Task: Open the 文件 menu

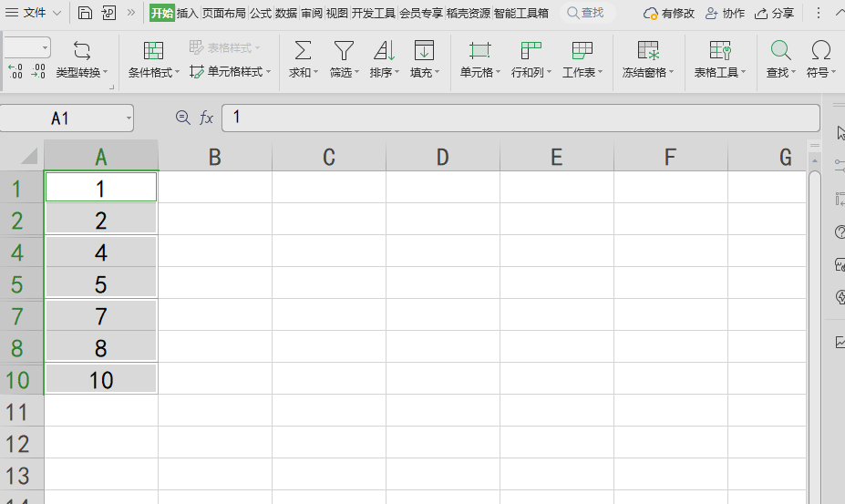Action: tap(34, 13)
